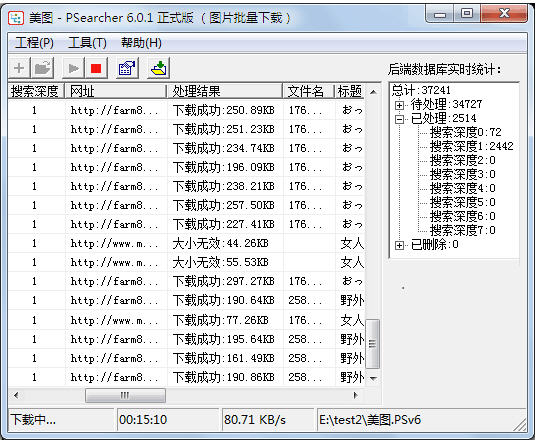Viewport: 536px width, 440px height.
Task: Select row 大小无效:55.53KB
Action: 187,263
